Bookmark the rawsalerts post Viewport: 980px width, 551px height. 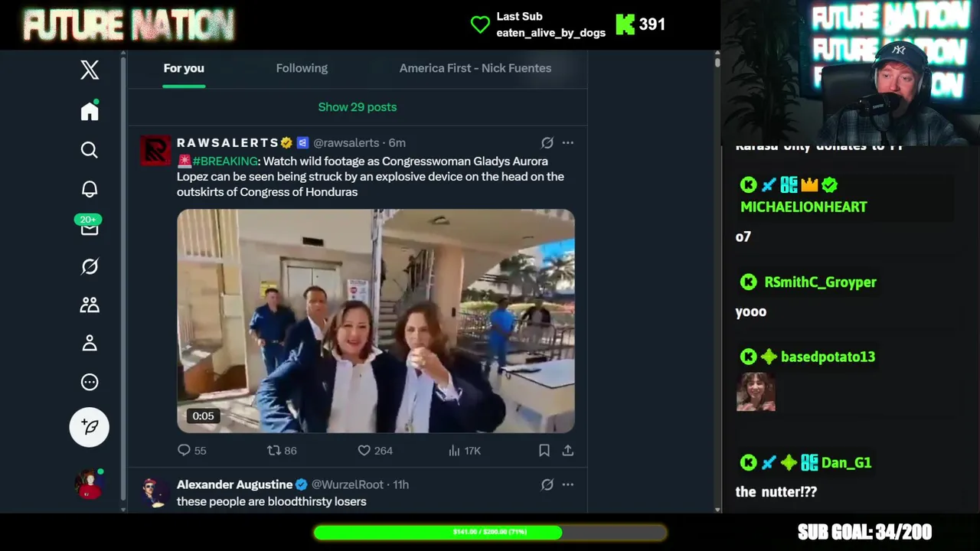(544, 451)
